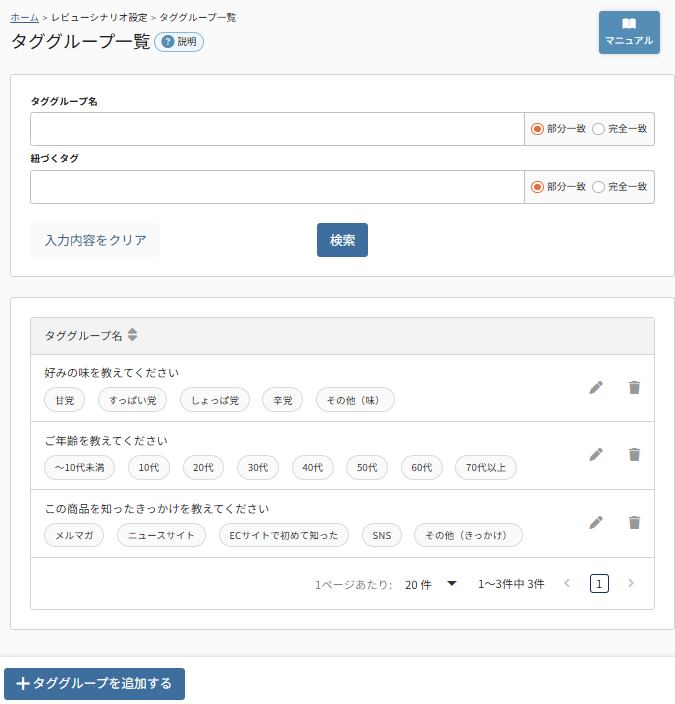Screen dimensions: 675x704
Task: Click the 10代 tag
Action: (149, 467)
